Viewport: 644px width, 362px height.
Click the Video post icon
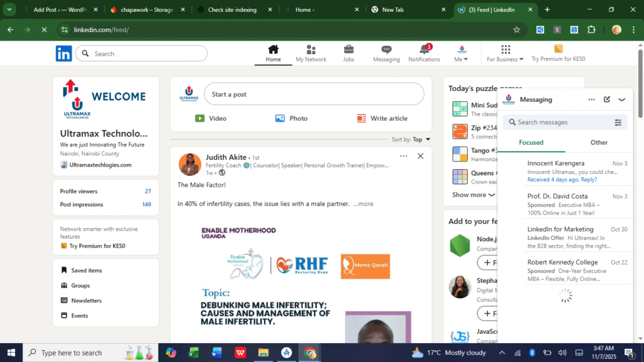click(200, 118)
